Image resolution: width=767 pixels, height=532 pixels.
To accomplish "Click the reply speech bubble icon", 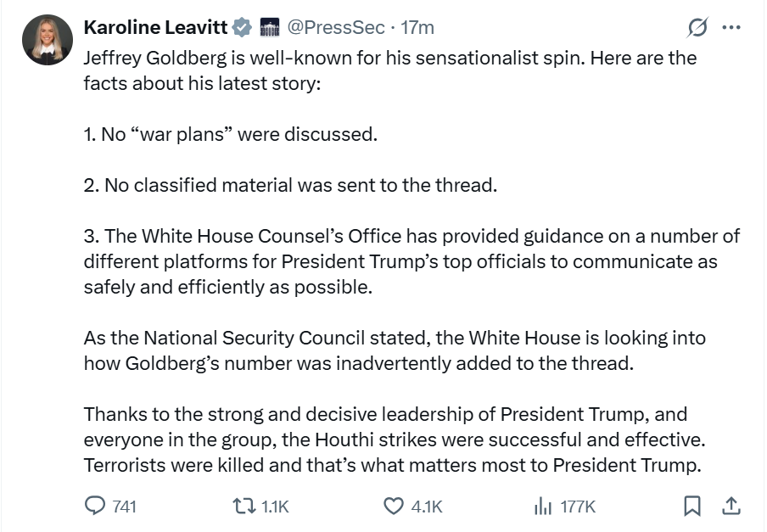I will tap(95, 506).
